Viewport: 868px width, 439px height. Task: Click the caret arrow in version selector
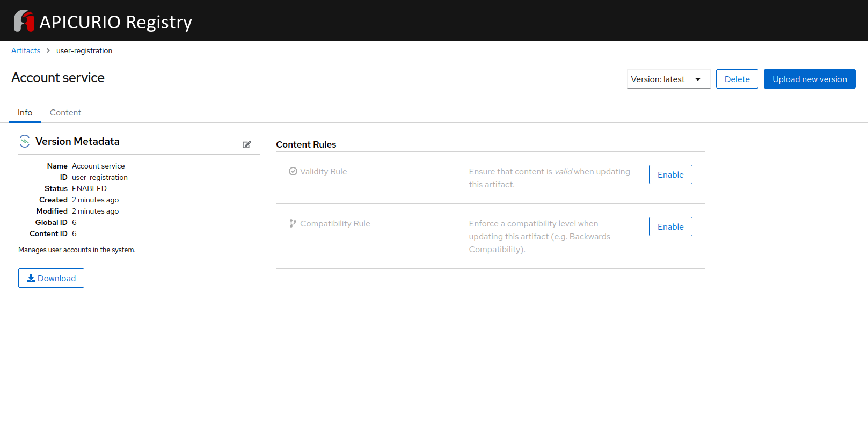pos(698,79)
